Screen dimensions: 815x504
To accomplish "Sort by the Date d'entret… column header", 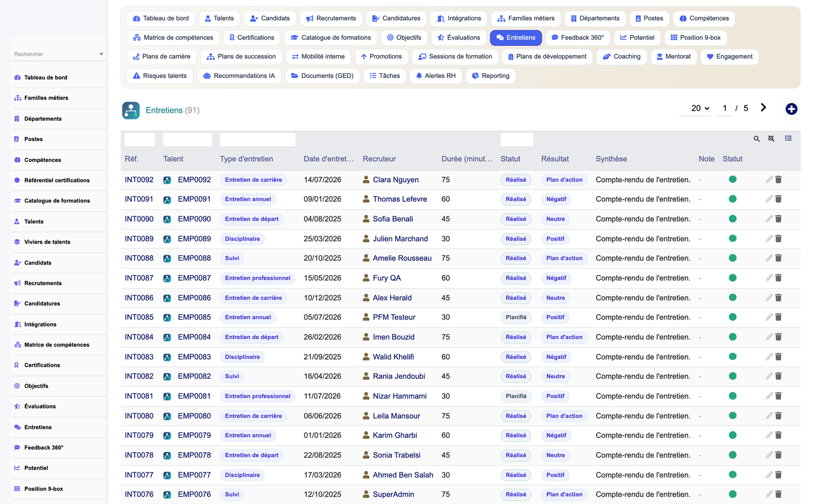I will (x=329, y=159).
